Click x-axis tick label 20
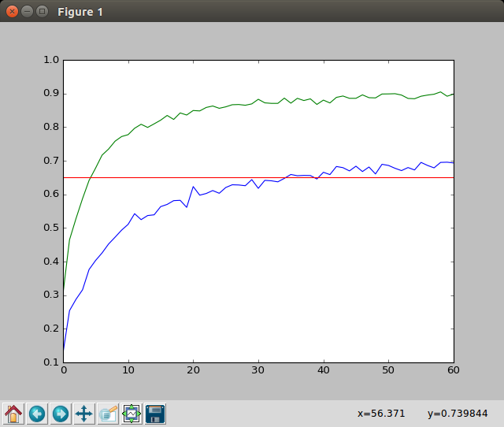 [194, 370]
